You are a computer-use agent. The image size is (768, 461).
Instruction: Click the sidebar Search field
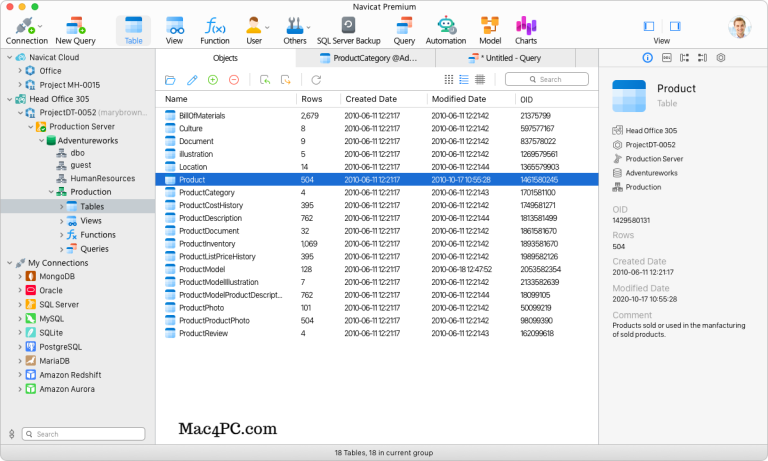(x=83, y=434)
